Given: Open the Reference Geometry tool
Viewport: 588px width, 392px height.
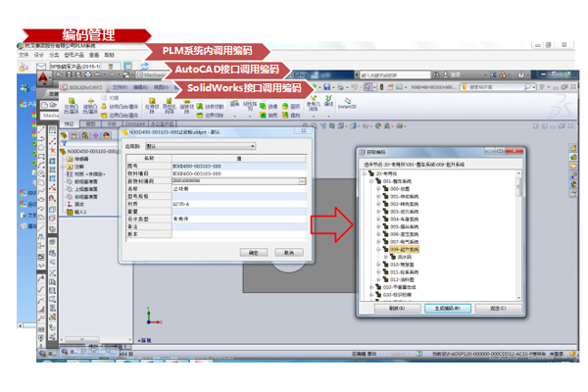Looking at the screenshot, I should pos(314,103).
